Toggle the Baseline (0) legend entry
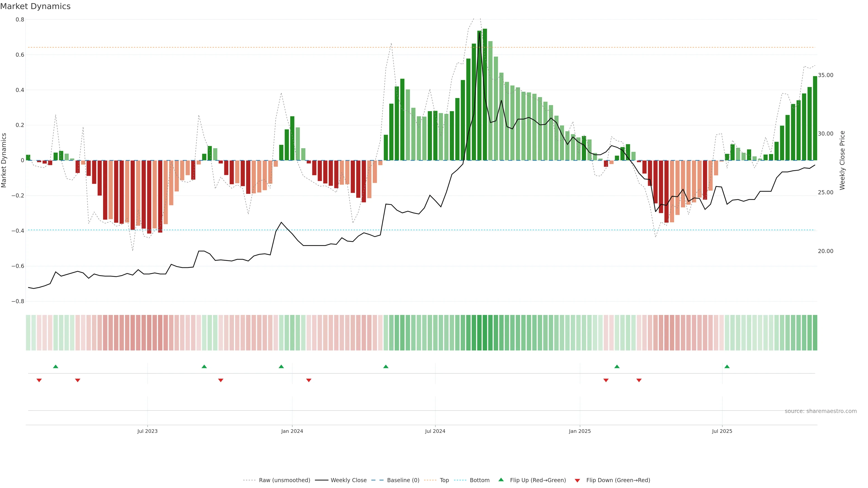This screenshot has height=488, width=868. [403, 480]
